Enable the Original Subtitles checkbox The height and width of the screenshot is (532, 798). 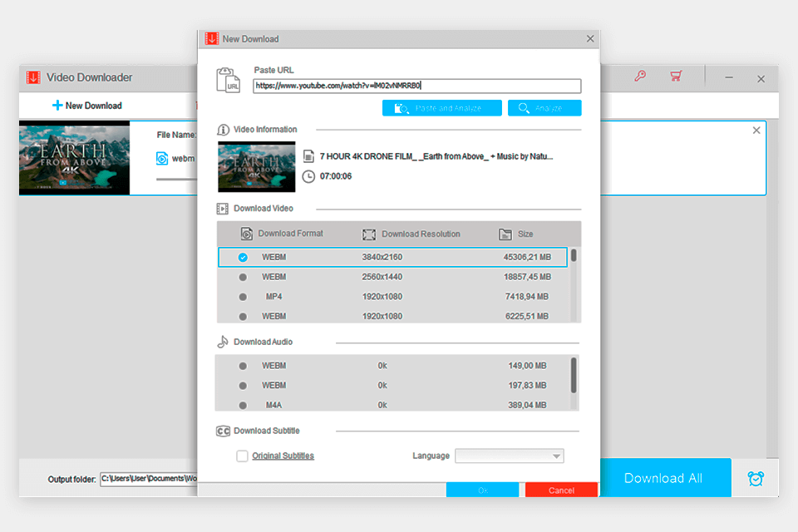[x=242, y=456]
